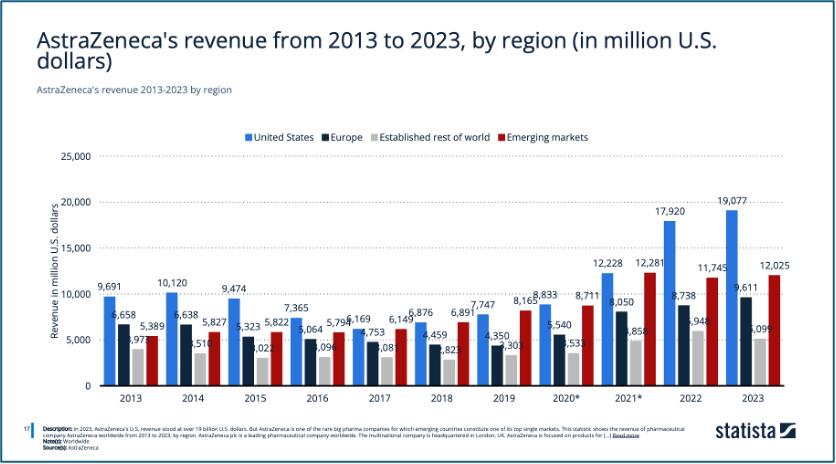The image size is (836, 464).
Task: Click the x-axis year '2013'
Action: 131,398
